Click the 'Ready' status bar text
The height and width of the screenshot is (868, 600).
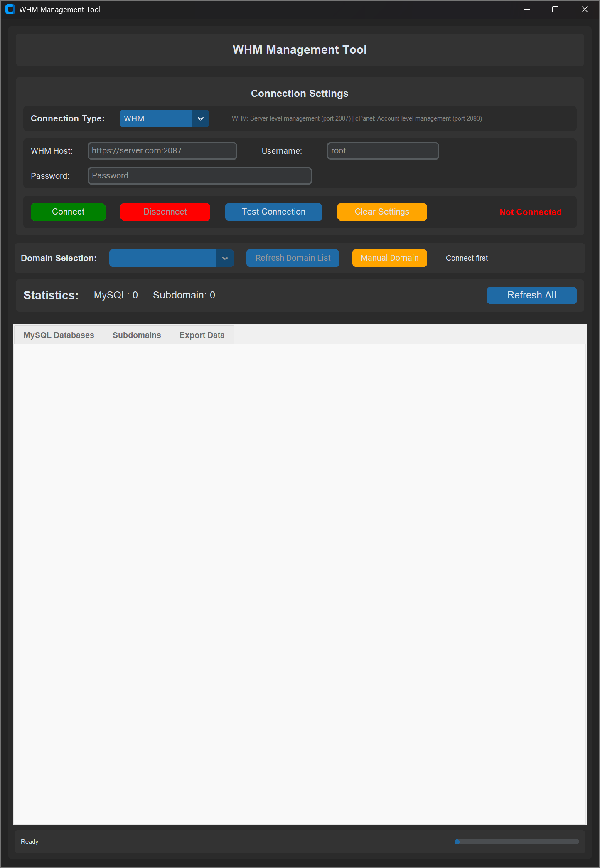[x=30, y=841]
